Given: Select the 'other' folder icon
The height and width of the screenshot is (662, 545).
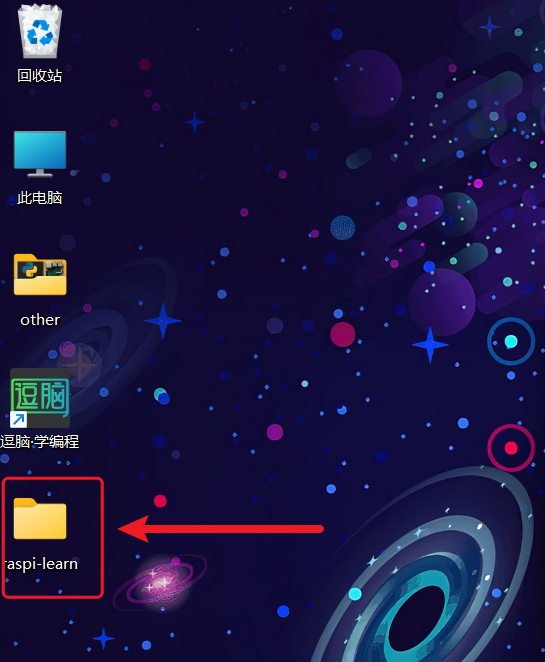Looking at the screenshot, I should pyautogui.click(x=40, y=274).
